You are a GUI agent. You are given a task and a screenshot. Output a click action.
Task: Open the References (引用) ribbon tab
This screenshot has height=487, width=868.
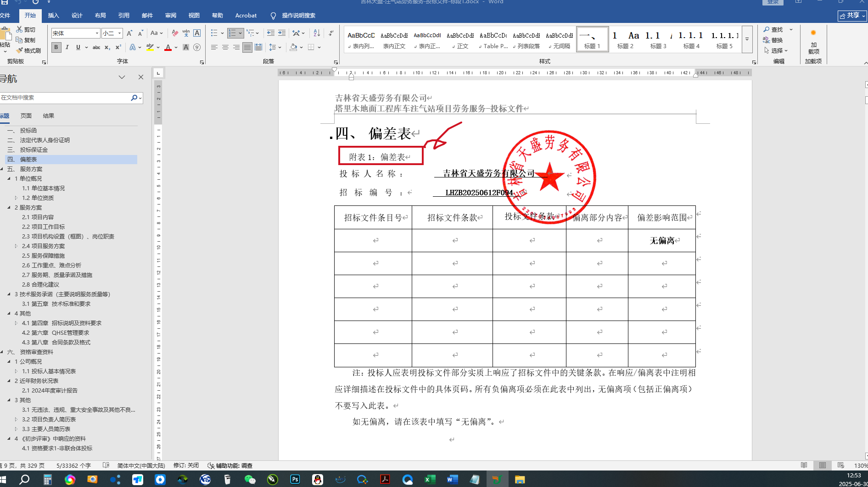coord(124,16)
